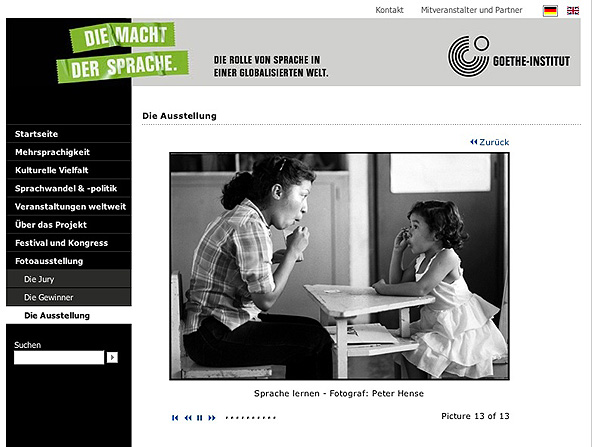Click into the Suchen search field
The width and height of the screenshot is (592, 447).
coord(59,358)
